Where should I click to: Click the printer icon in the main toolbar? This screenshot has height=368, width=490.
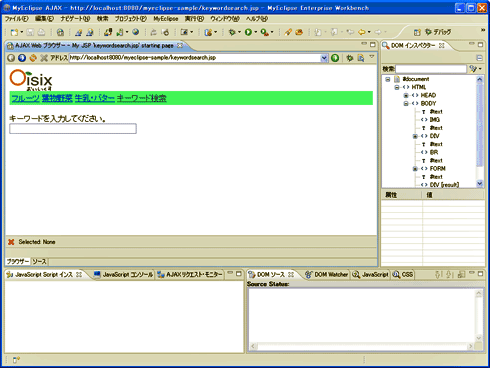pyautogui.click(x=41, y=32)
